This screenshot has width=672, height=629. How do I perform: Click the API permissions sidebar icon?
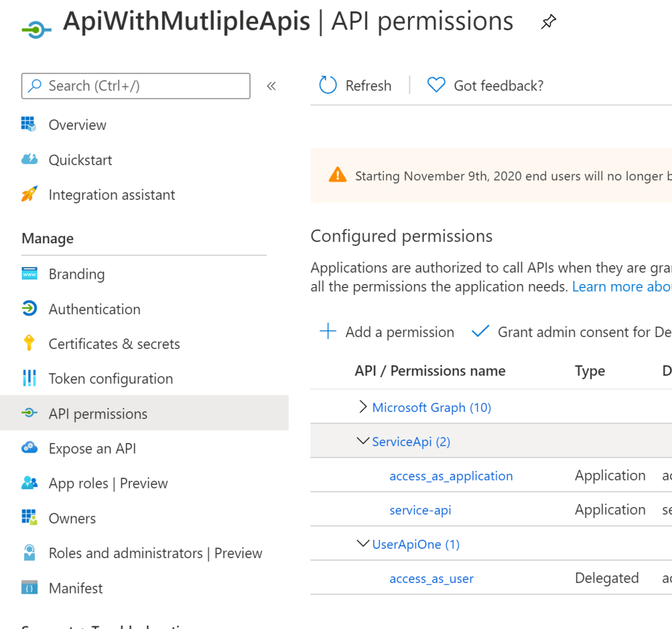pyautogui.click(x=29, y=413)
